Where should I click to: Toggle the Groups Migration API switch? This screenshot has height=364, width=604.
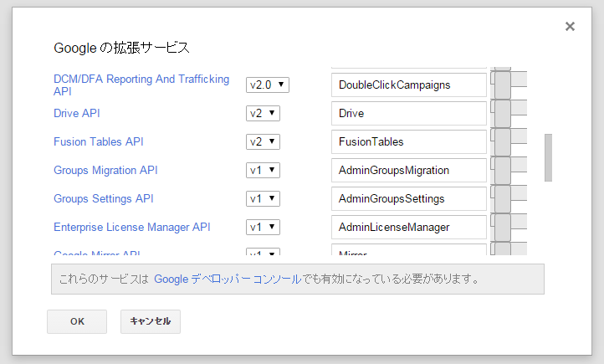509,170
